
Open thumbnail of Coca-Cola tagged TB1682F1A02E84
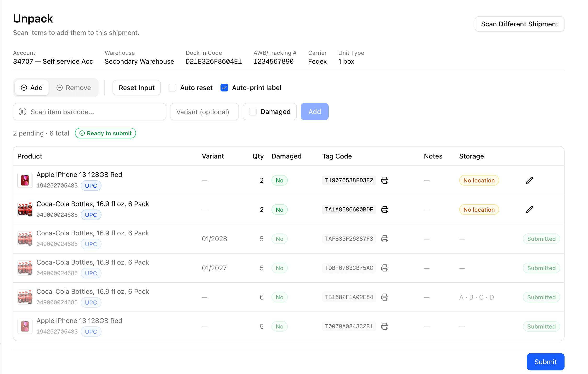(25, 297)
